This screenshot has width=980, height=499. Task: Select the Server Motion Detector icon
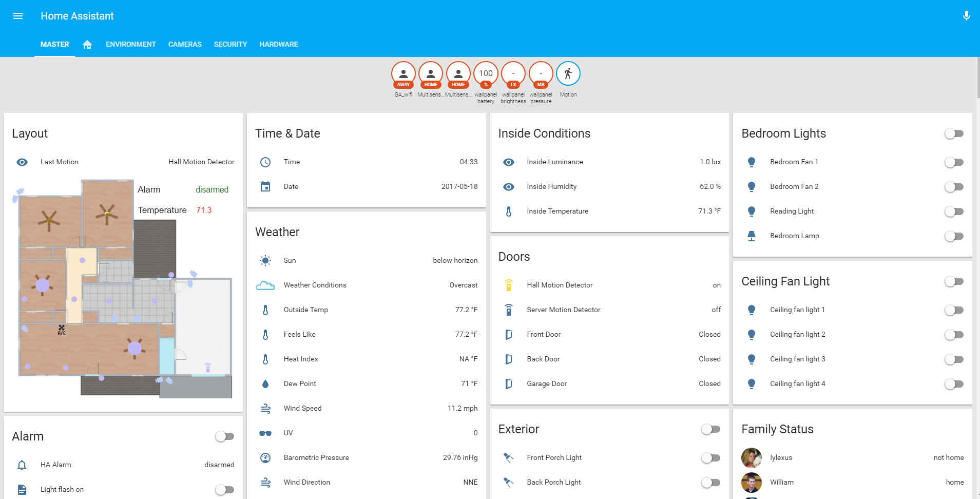[509, 310]
